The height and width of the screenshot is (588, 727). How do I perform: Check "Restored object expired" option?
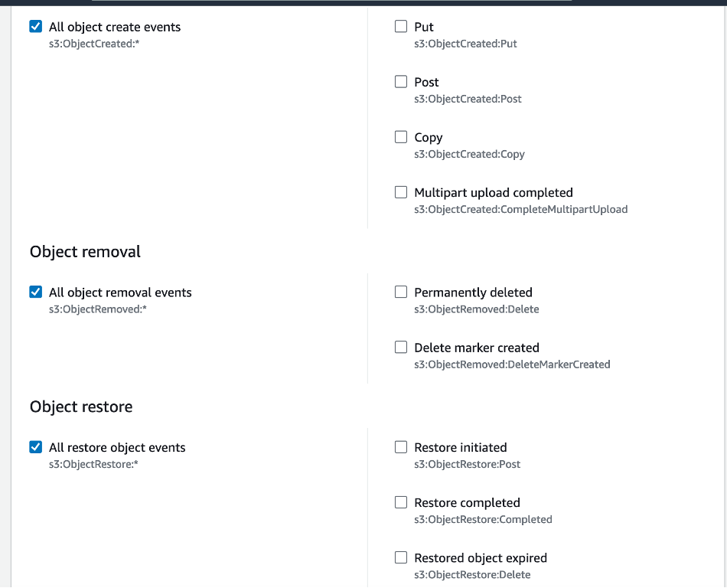[401, 557]
